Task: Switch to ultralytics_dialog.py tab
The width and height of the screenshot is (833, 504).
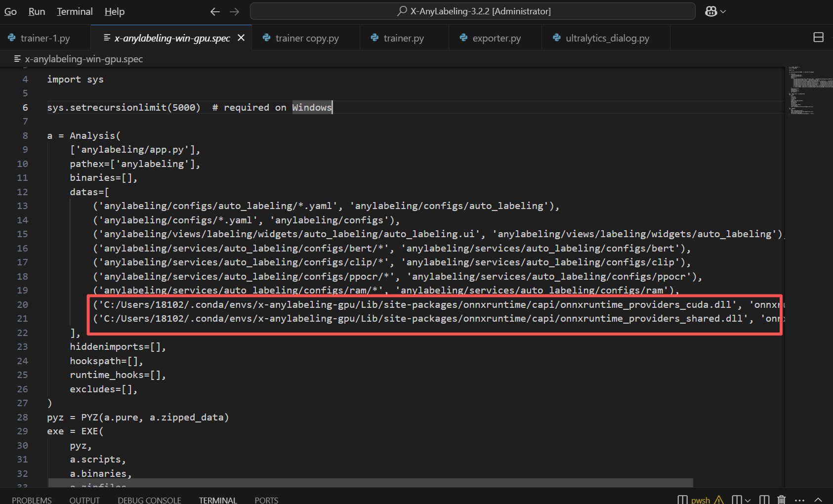Action: tap(606, 38)
